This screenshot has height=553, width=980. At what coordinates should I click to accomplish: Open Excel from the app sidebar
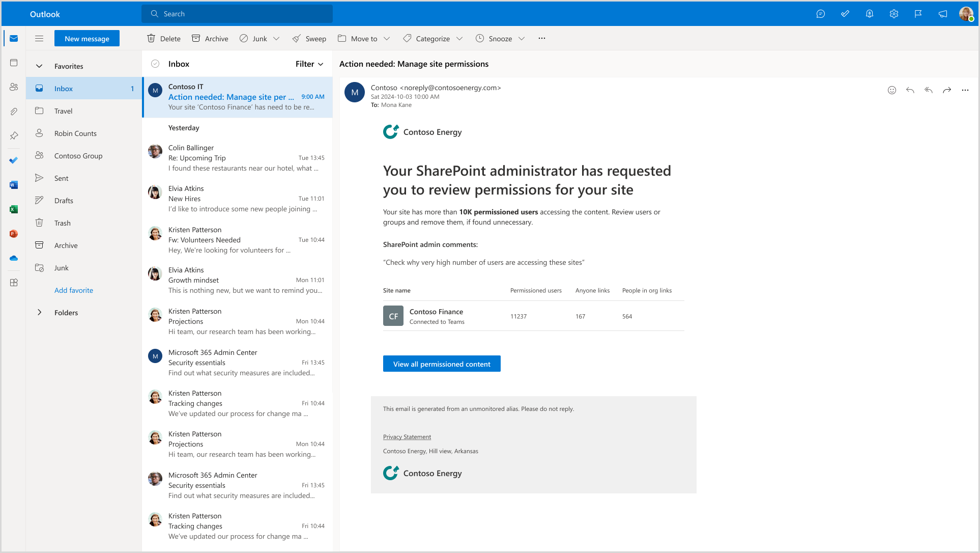13,209
